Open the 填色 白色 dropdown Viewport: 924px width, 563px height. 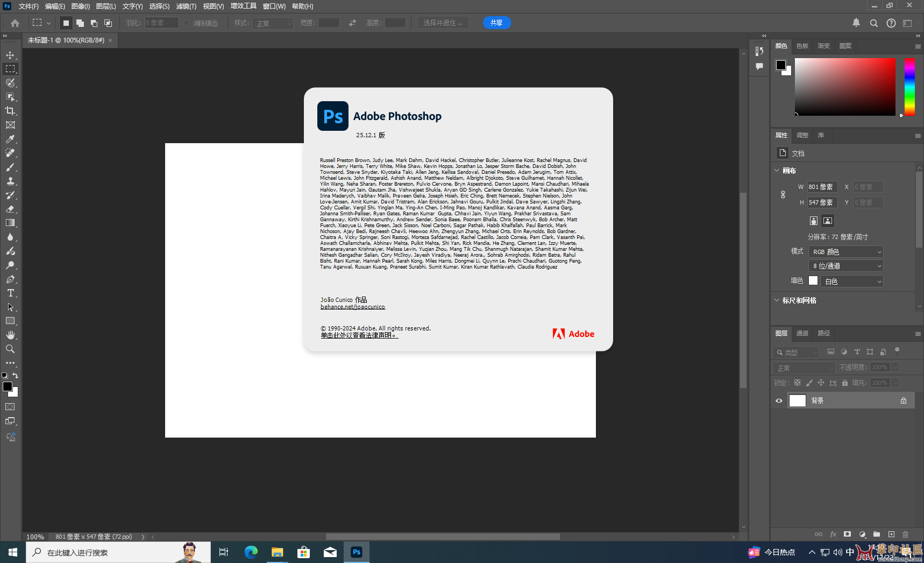point(852,281)
